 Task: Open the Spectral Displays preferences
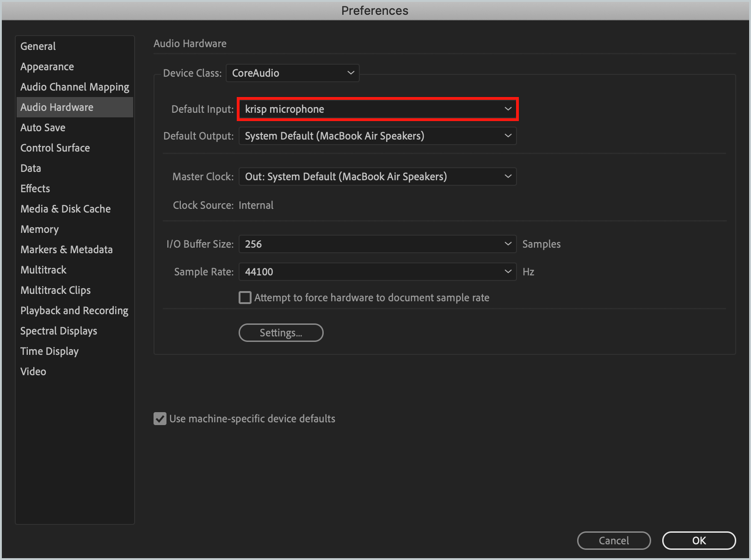tap(58, 330)
